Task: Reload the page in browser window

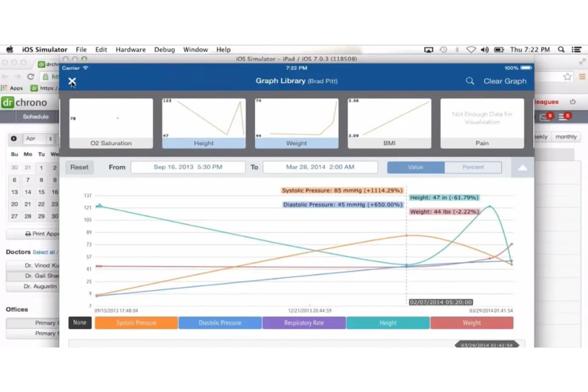Action: coord(31,76)
